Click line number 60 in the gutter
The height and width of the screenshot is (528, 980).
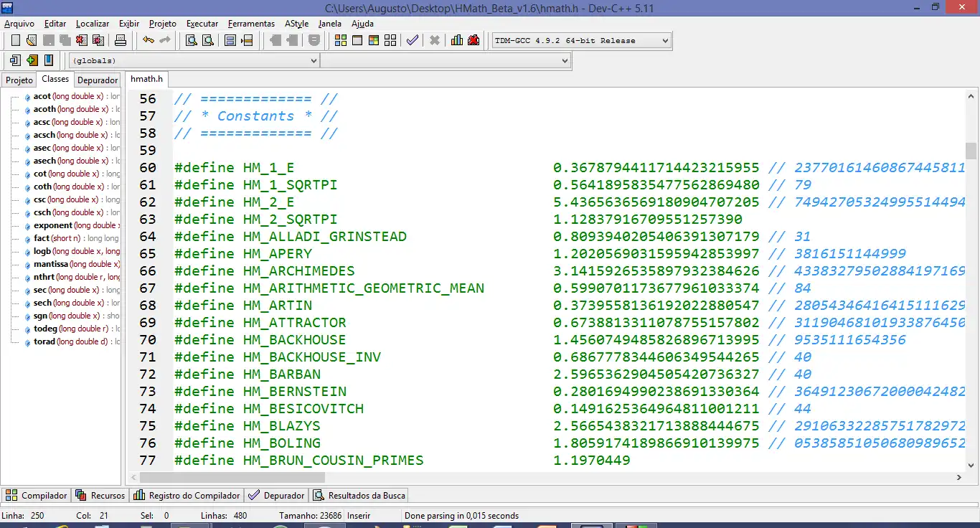[148, 168]
